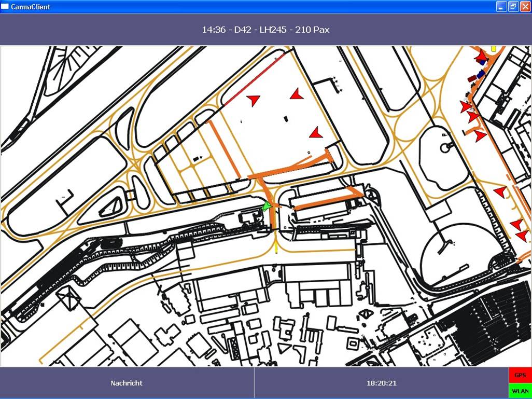Toggle the red GPS status indicator
532x399 pixels.
coord(520,375)
